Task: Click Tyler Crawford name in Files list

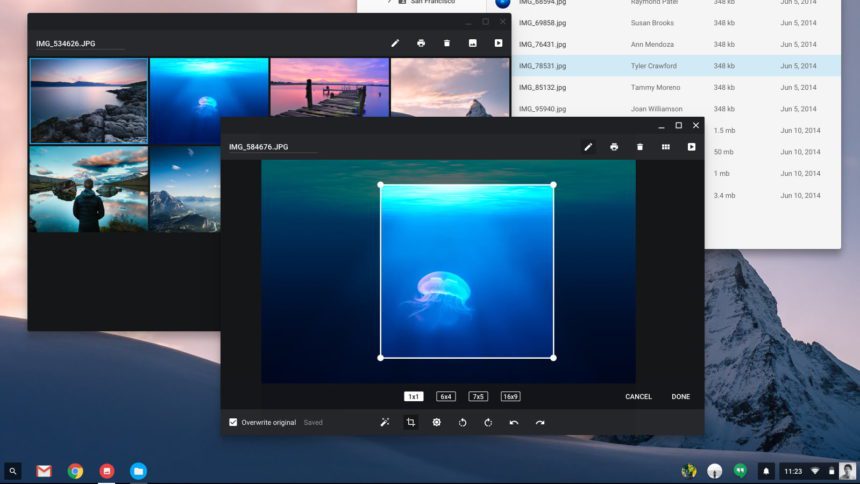Action: tap(653, 65)
